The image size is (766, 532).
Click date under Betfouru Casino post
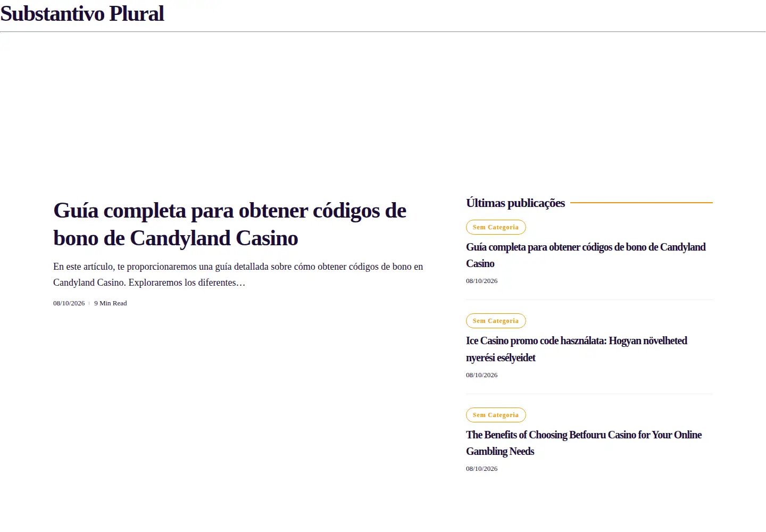tap(482, 469)
